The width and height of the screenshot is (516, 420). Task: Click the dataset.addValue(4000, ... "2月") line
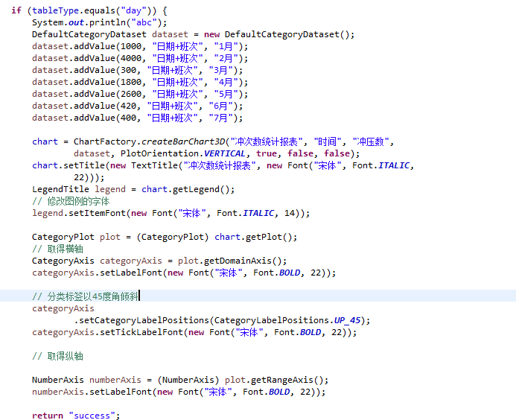coord(140,58)
